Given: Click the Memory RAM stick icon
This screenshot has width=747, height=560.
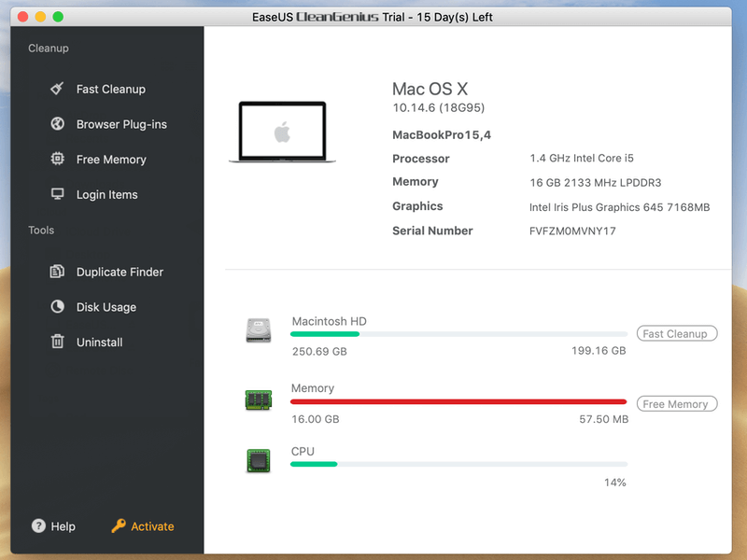Looking at the screenshot, I should [x=259, y=399].
